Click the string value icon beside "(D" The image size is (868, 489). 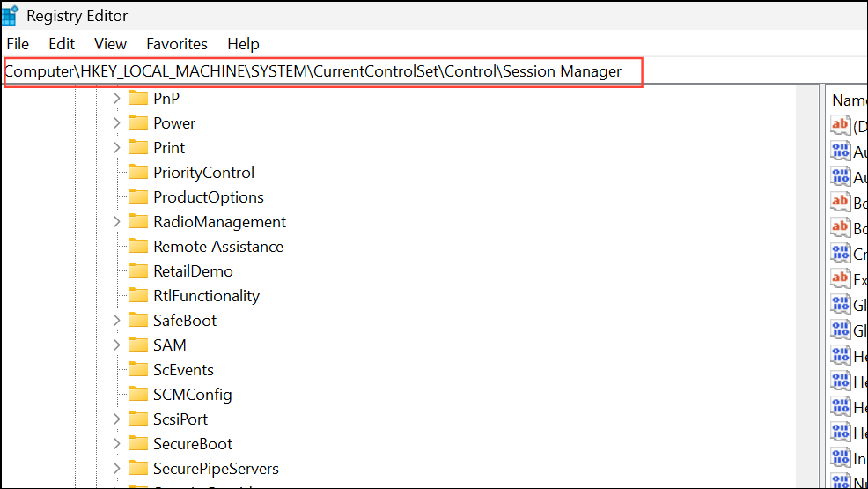841,125
